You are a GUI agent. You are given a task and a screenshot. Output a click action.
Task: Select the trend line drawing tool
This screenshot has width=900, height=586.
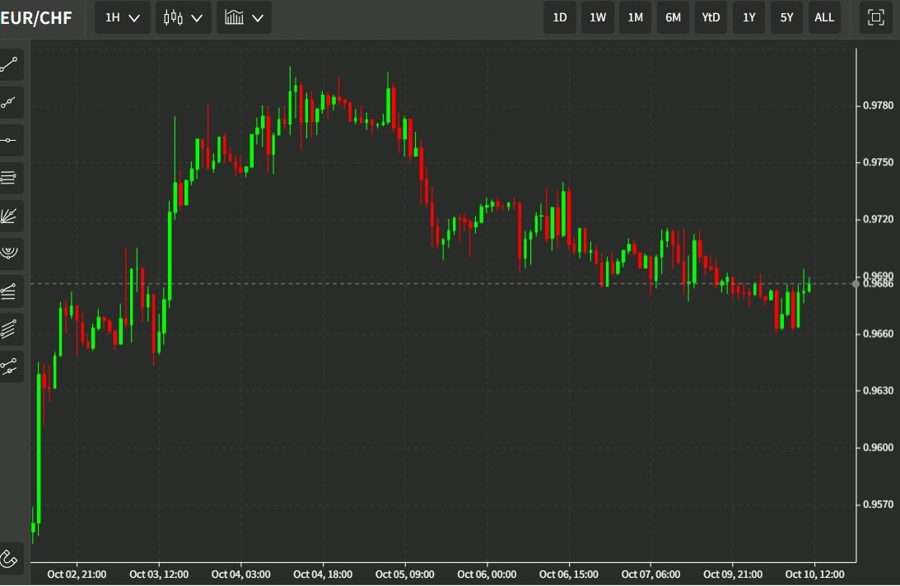10,64
